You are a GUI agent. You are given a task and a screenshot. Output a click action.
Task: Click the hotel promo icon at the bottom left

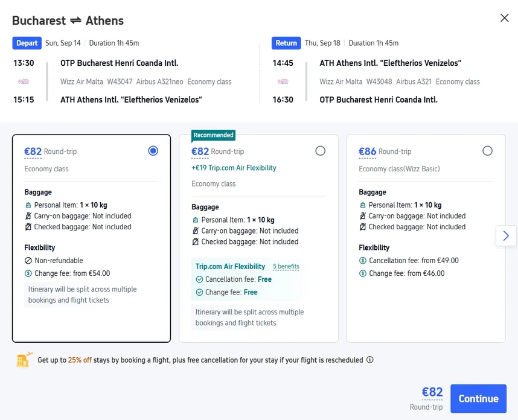pyautogui.click(x=24, y=360)
